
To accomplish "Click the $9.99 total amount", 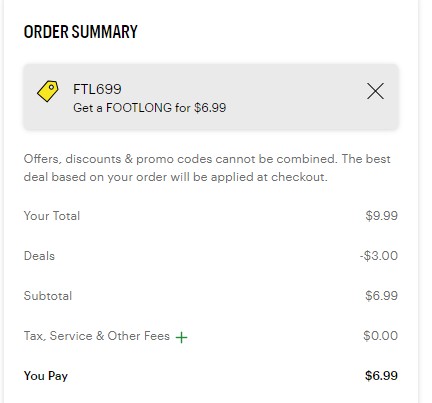I will pyautogui.click(x=381, y=216).
